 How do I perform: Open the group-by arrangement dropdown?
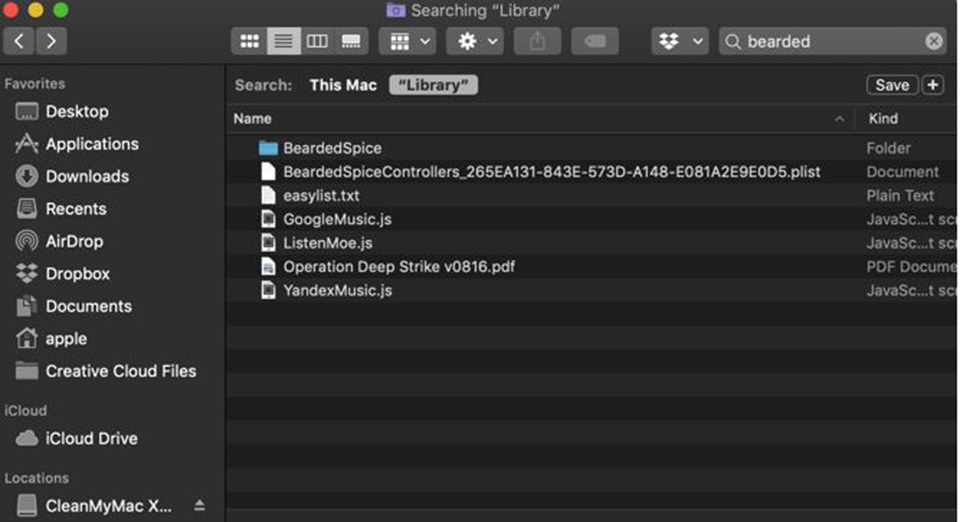(x=408, y=42)
